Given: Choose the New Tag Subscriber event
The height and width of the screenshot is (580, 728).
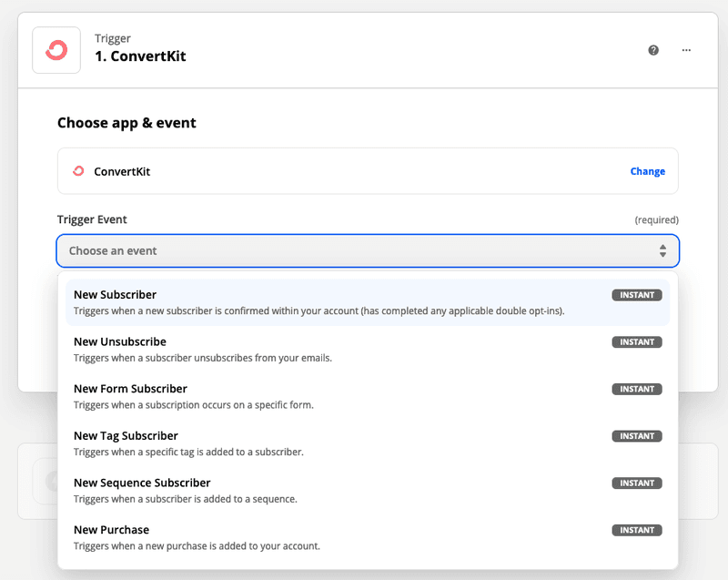Looking at the screenshot, I should click(x=368, y=443).
